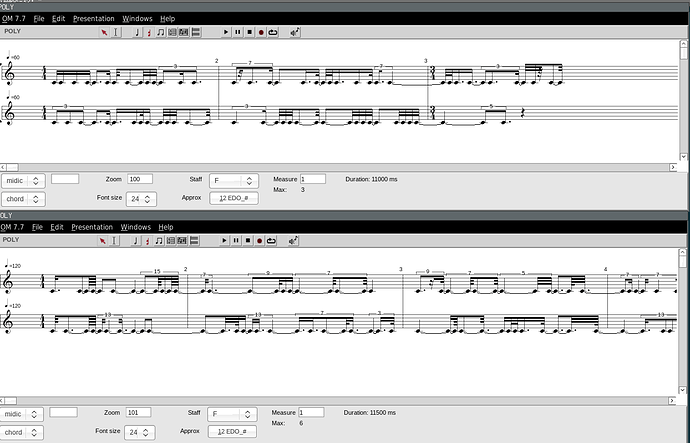
Task: Select the arrow pointer tool in upper toolbar
Action: tap(104, 32)
